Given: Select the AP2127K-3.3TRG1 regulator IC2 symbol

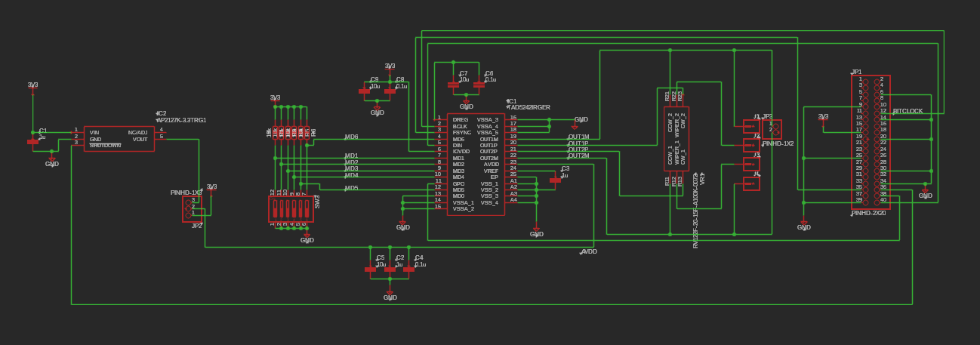Looking at the screenshot, I should coord(119,138).
